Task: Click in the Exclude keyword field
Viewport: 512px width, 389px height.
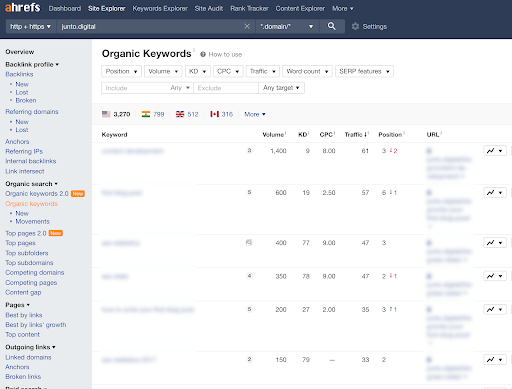Action: pos(226,88)
